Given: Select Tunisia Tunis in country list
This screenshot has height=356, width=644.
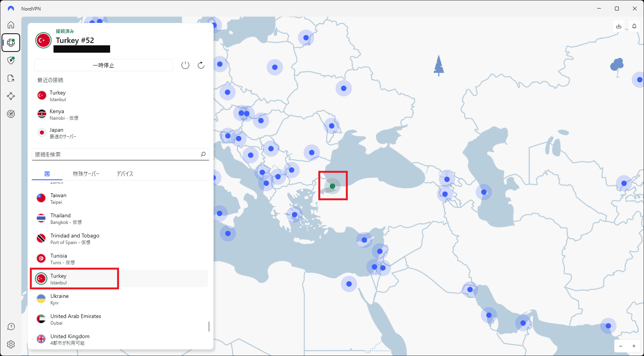Looking at the screenshot, I should coord(120,259).
